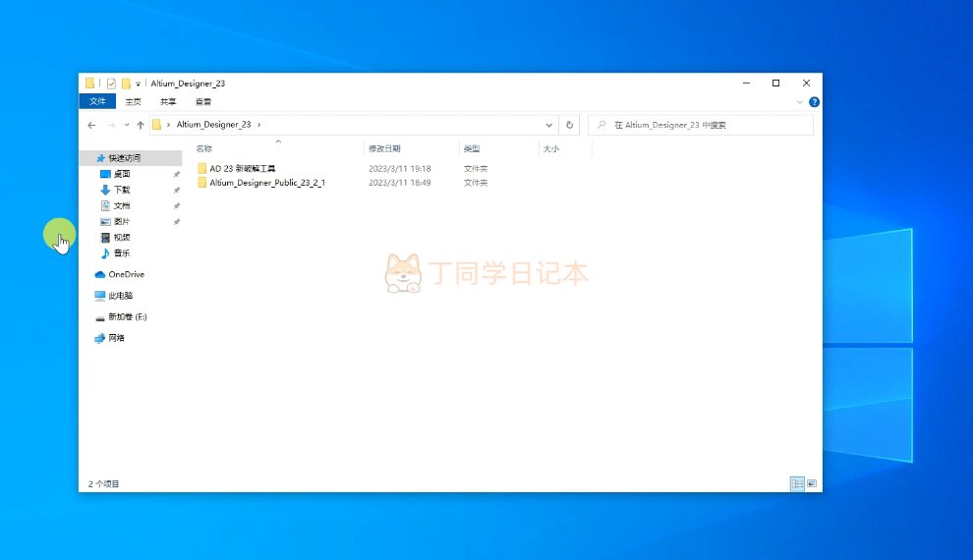Open the blue Help question icon
This screenshot has height=560, width=973.
(x=814, y=102)
